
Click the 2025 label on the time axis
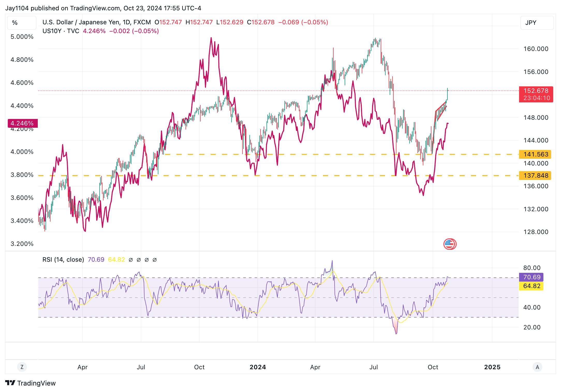point(492,367)
